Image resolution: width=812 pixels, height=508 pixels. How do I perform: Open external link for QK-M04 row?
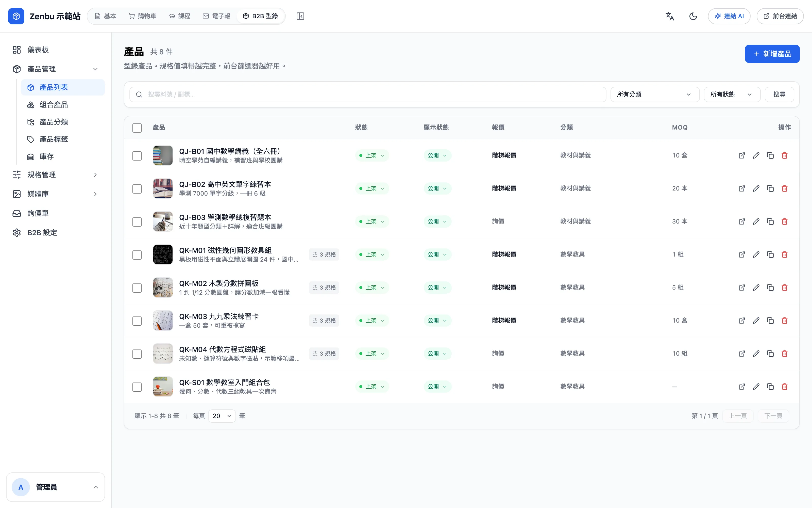point(742,354)
